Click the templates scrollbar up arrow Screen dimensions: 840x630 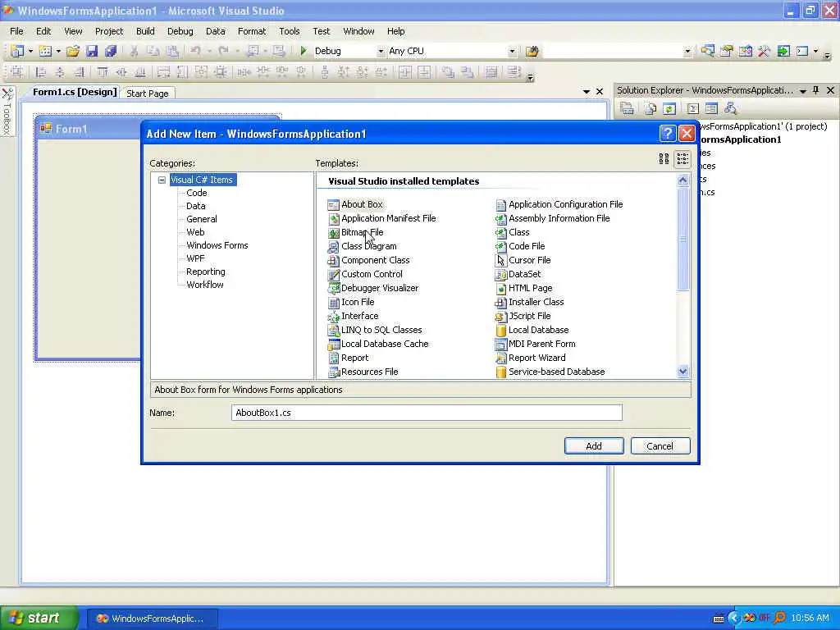[x=682, y=180]
